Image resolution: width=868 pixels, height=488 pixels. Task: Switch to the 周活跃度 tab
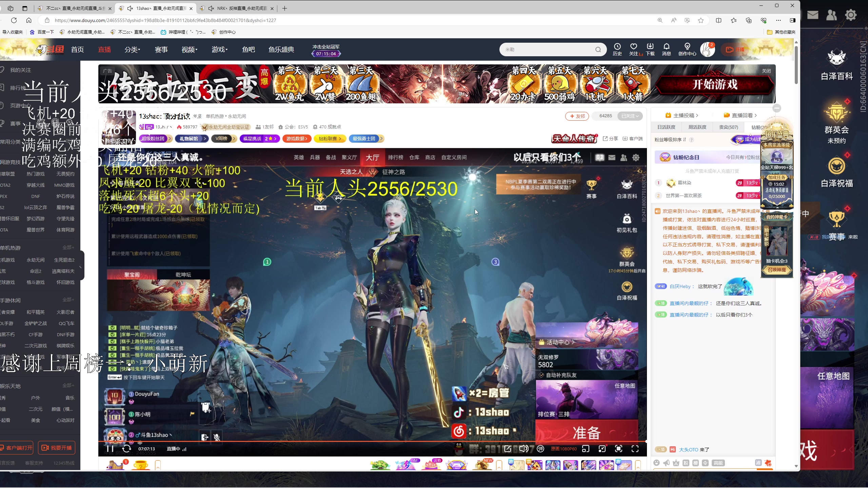coord(697,127)
